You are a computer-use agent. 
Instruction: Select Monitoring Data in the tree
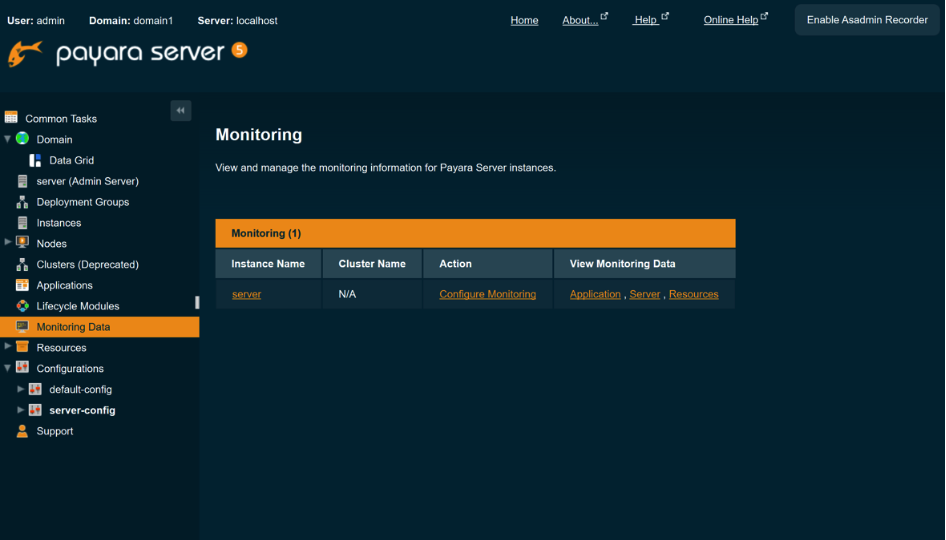pyautogui.click(x=73, y=327)
